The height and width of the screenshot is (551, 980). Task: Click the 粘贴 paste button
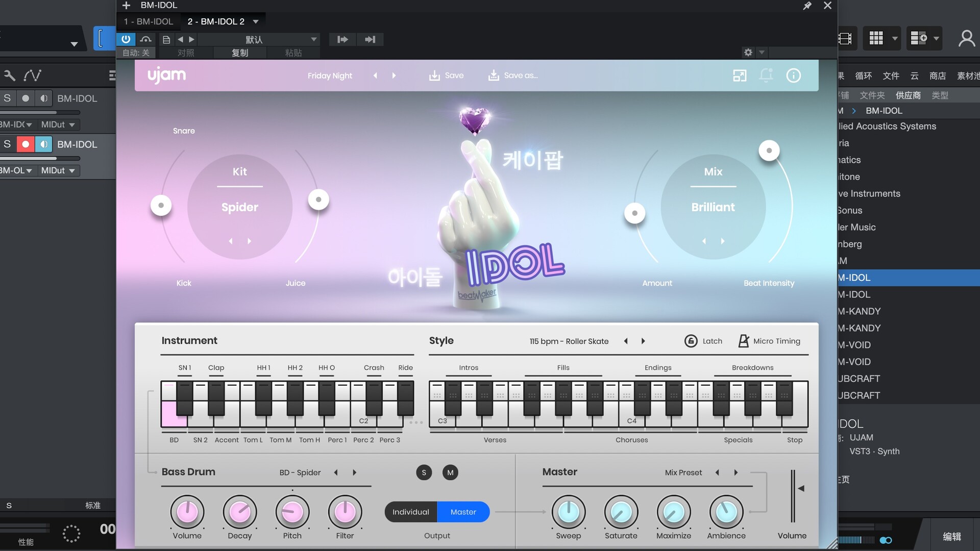293,53
